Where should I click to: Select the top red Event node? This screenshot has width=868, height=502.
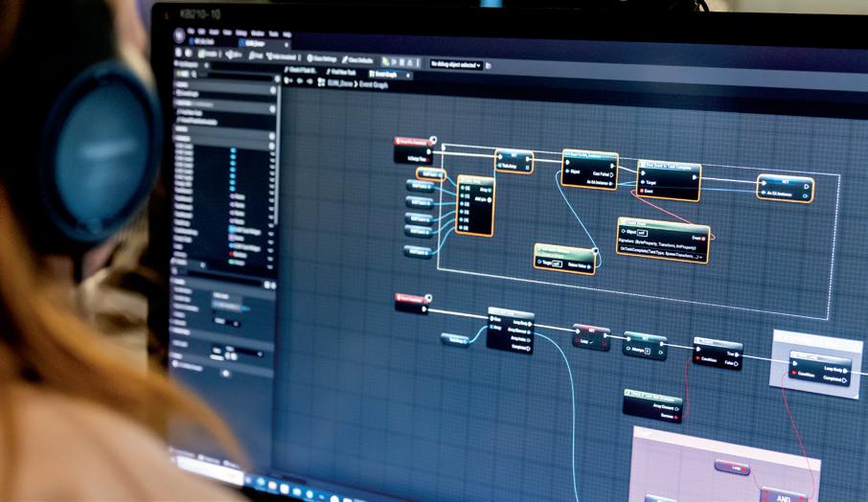click(x=414, y=150)
